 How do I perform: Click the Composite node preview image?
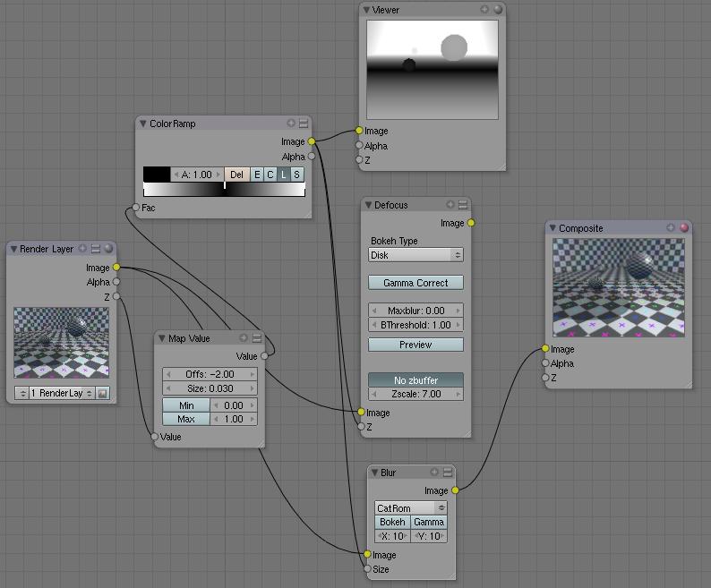[x=619, y=288]
